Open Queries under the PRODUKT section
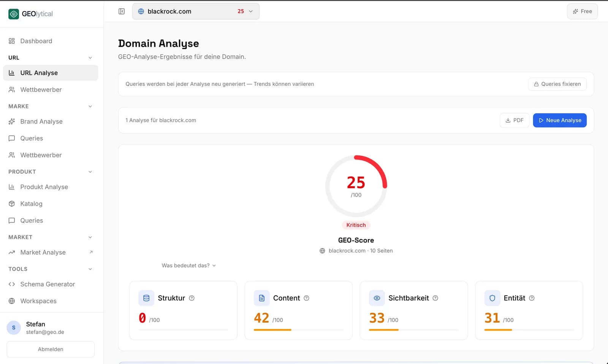Screen dimensions: 608x364 [51, 220]
